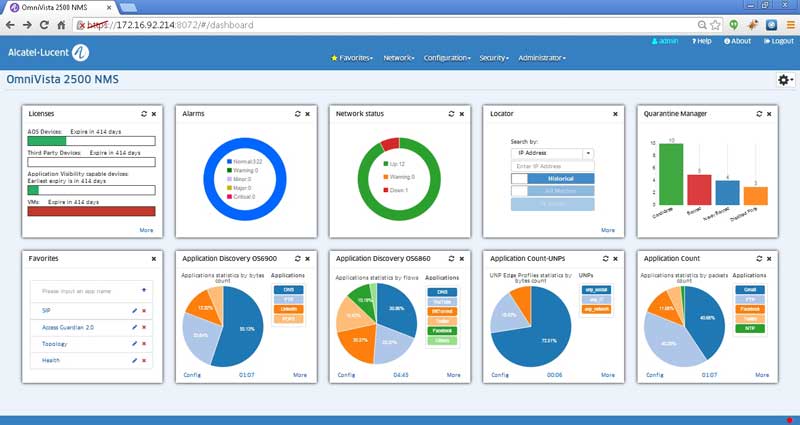
Task: Open the Configuration menu
Action: click(447, 58)
